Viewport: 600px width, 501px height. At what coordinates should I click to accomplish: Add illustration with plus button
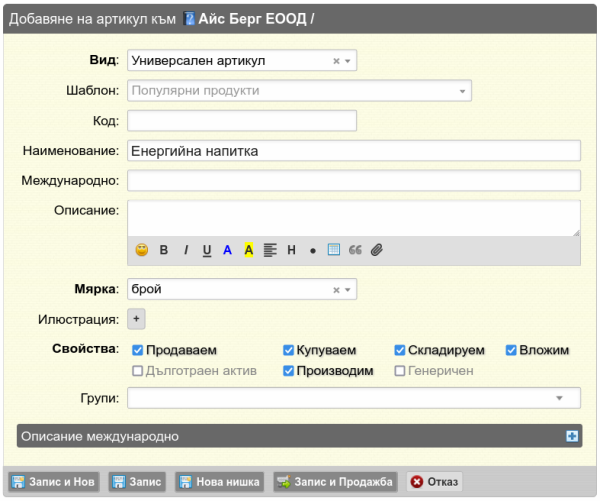136,319
